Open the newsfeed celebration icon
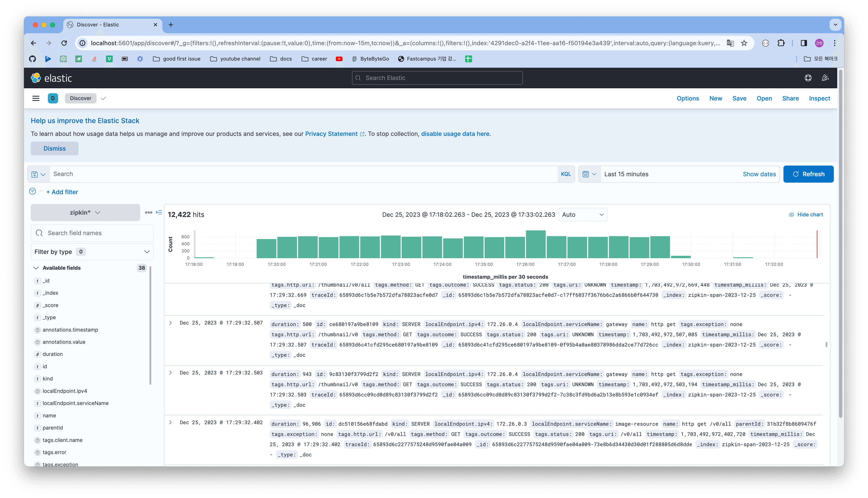The width and height of the screenshot is (868, 498). click(x=825, y=78)
